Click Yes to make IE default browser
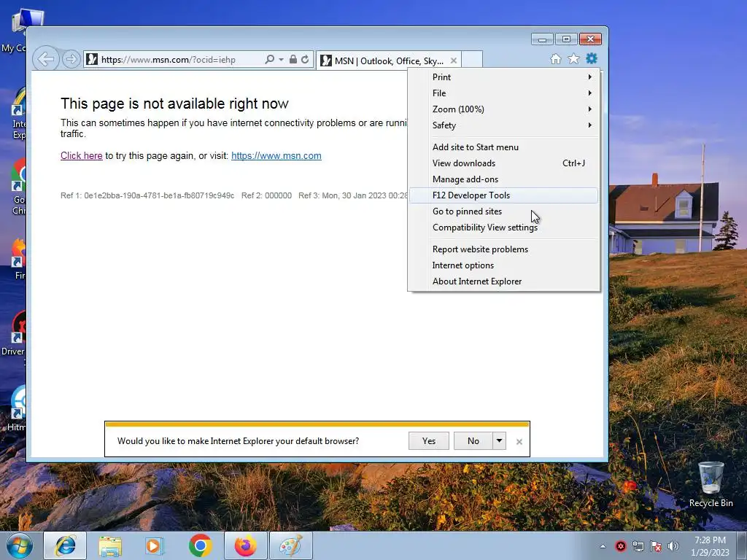 429,441
